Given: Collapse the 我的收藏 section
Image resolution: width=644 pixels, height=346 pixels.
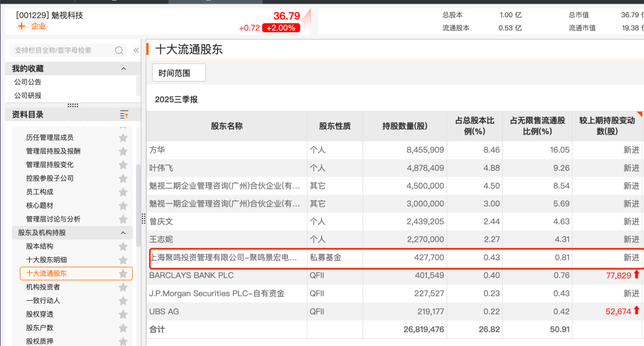Looking at the screenshot, I should click(123, 68).
